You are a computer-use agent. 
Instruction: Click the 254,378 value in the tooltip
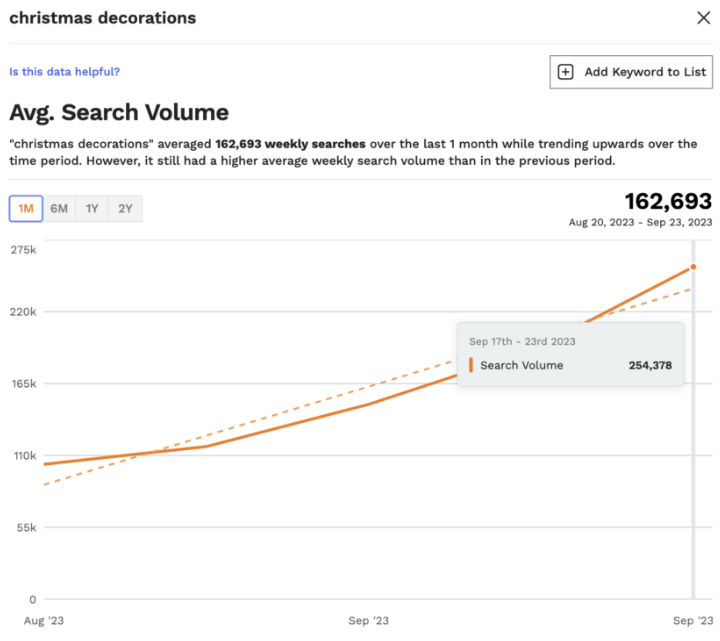tap(649, 365)
